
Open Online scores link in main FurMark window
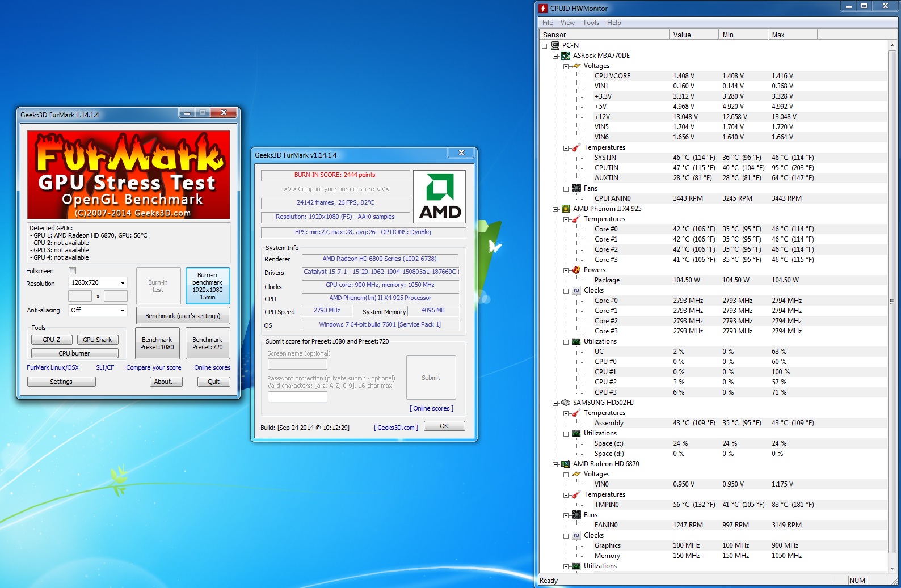tap(212, 367)
